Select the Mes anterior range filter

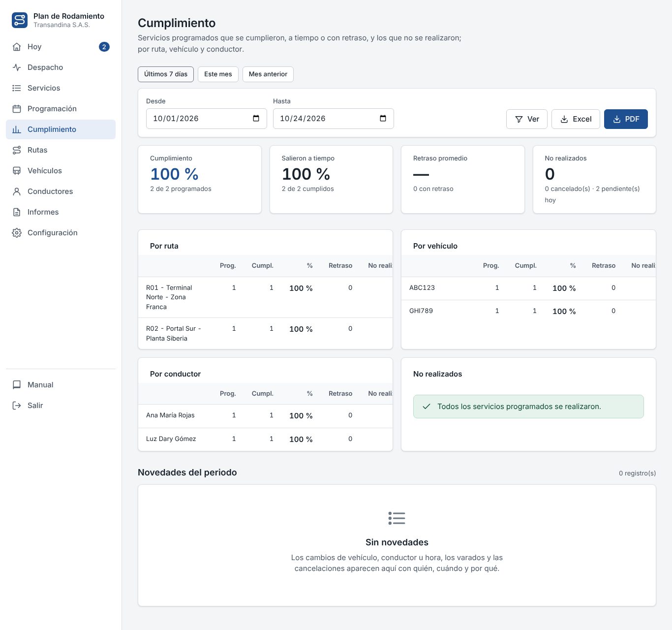tap(268, 74)
